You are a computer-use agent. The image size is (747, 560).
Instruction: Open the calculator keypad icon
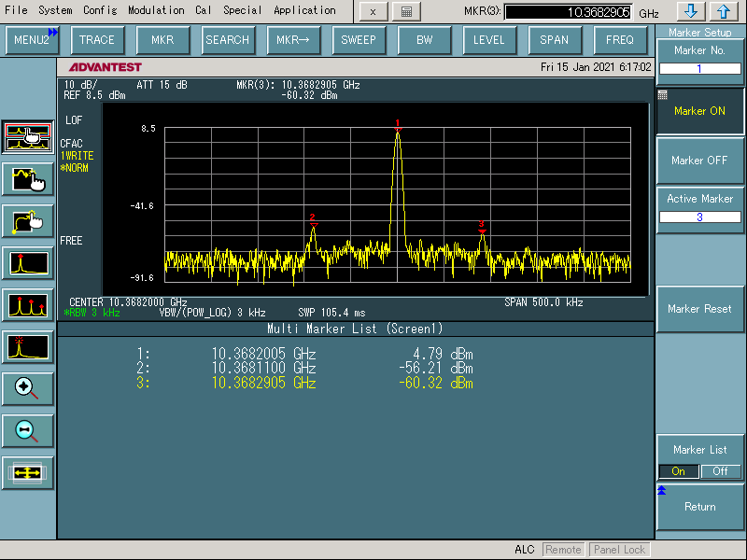405,11
